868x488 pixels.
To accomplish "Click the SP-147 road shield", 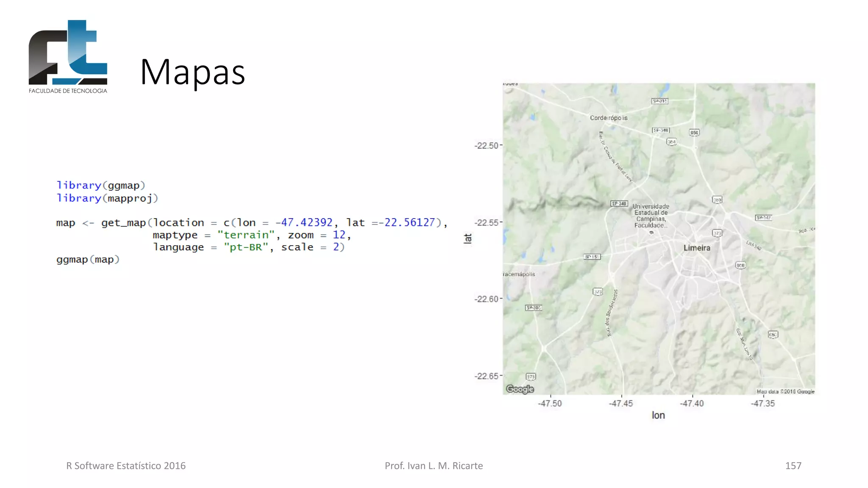I will click(x=763, y=218).
